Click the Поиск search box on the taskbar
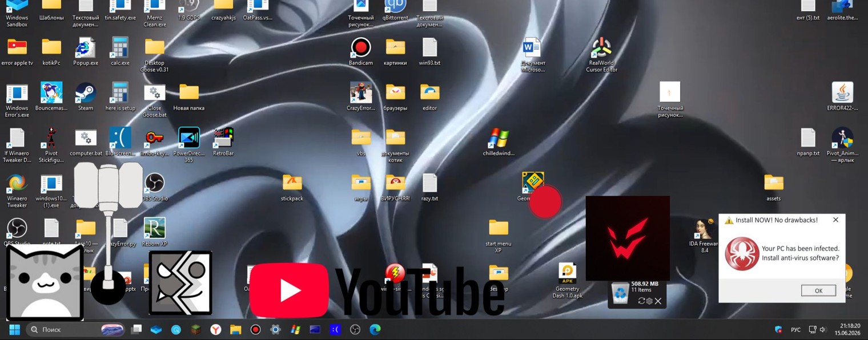Screen dimensions: 868x340 (75, 329)
